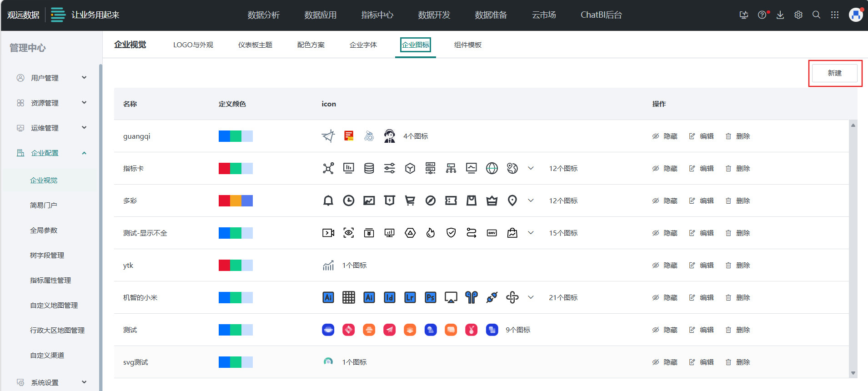The width and height of the screenshot is (868, 391).
Task: Click the help question mark icon
Action: tap(762, 15)
